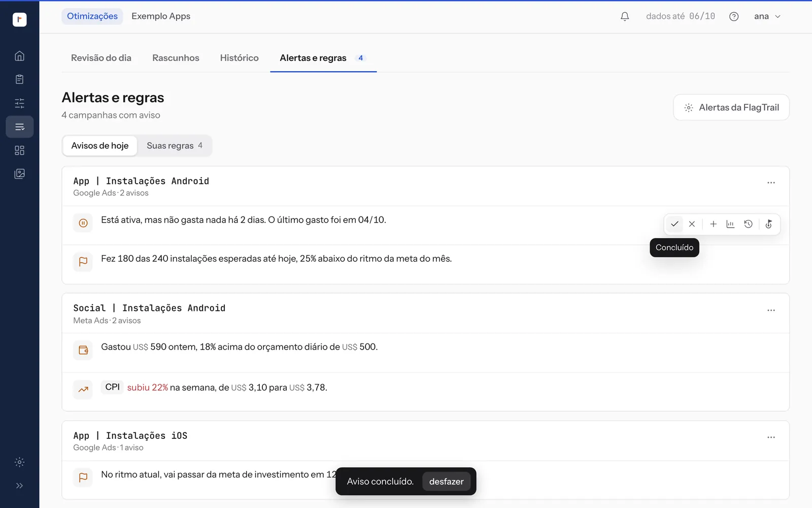Open Exemplo Apps in top navigation
812x508 pixels.
[x=161, y=16]
